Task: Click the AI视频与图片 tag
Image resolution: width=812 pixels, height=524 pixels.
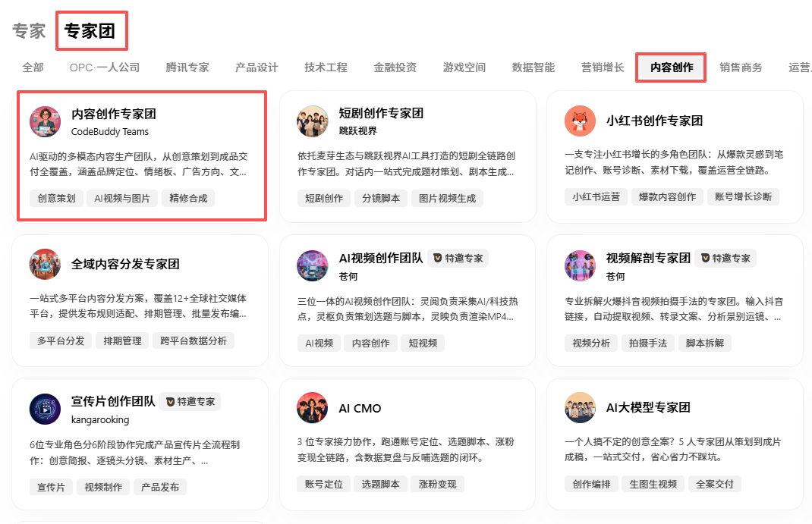Action: point(122,199)
